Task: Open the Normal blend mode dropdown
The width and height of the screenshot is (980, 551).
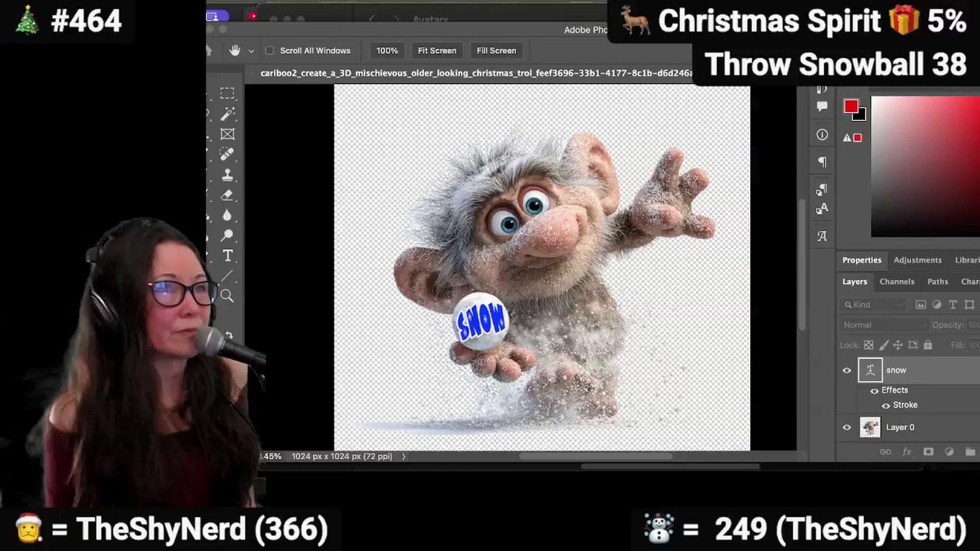Action: (x=884, y=325)
